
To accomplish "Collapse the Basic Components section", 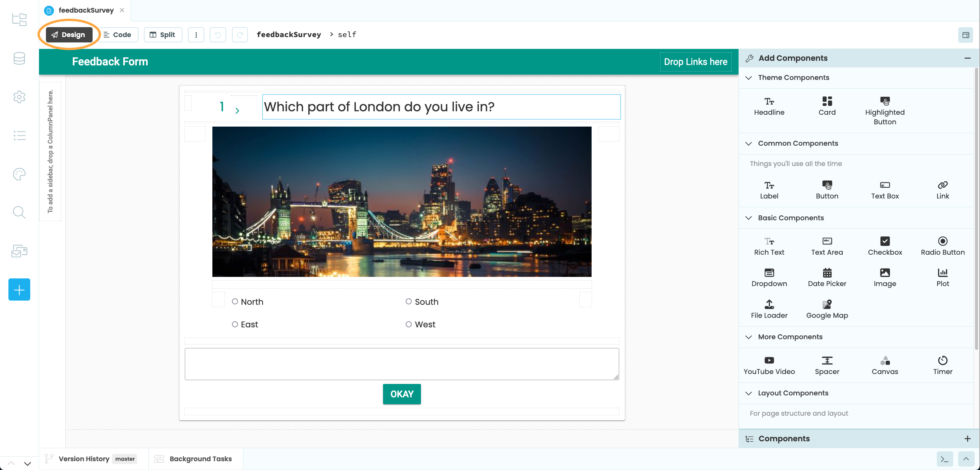I will coord(749,218).
